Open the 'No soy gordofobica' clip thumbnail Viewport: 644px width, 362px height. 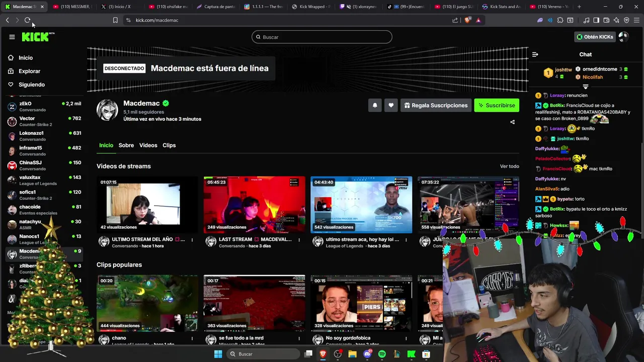click(x=361, y=303)
